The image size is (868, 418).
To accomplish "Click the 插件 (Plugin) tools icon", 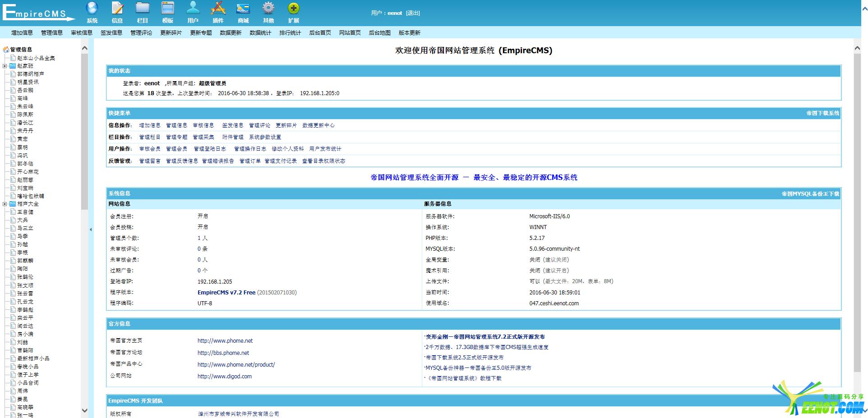I will click(218, 9).
